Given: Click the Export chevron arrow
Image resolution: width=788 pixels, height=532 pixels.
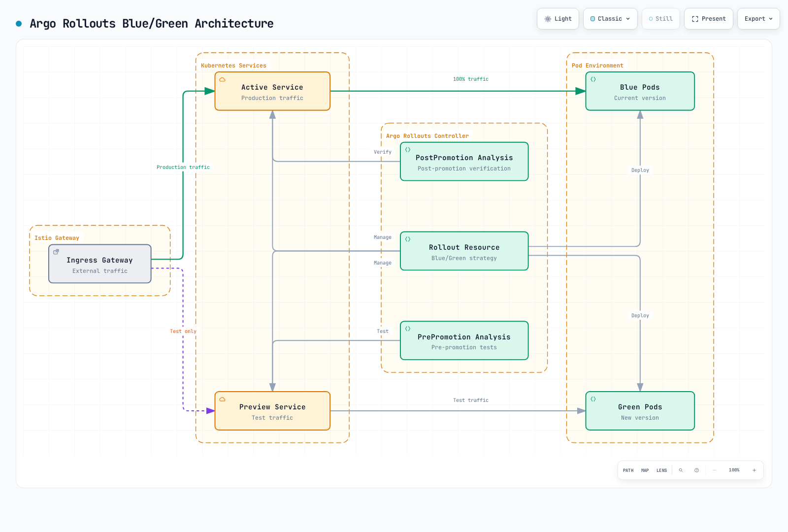Looking at the screenshot, I should click(771, 19).
